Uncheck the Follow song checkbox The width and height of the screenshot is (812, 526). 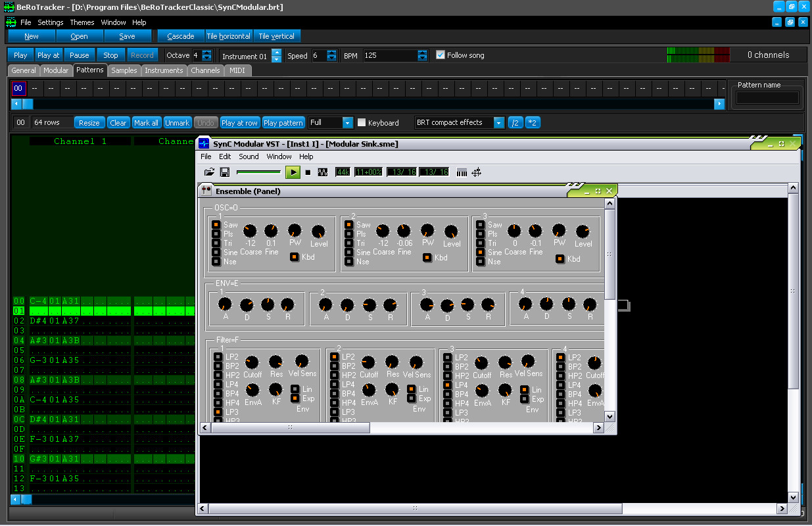pos(441,55)
